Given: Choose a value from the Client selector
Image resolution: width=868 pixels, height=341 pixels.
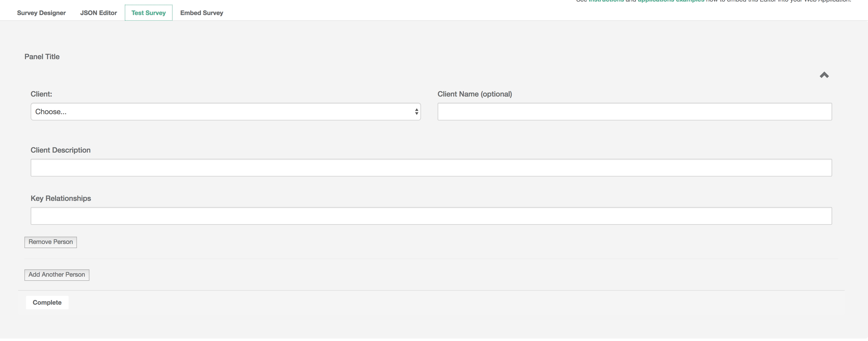Looking at the screenshot, I should [x=225, y=111].
